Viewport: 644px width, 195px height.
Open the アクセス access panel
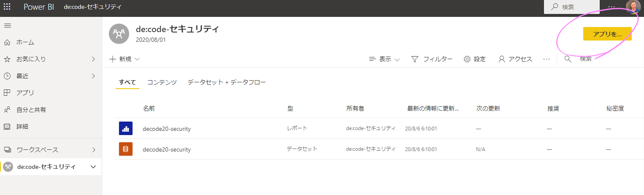(x=515, y=59)
